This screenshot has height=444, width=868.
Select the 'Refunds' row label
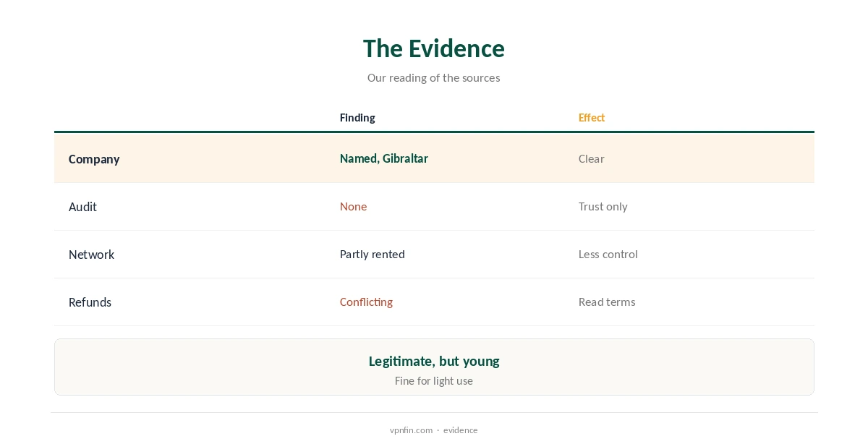point(90,302)
